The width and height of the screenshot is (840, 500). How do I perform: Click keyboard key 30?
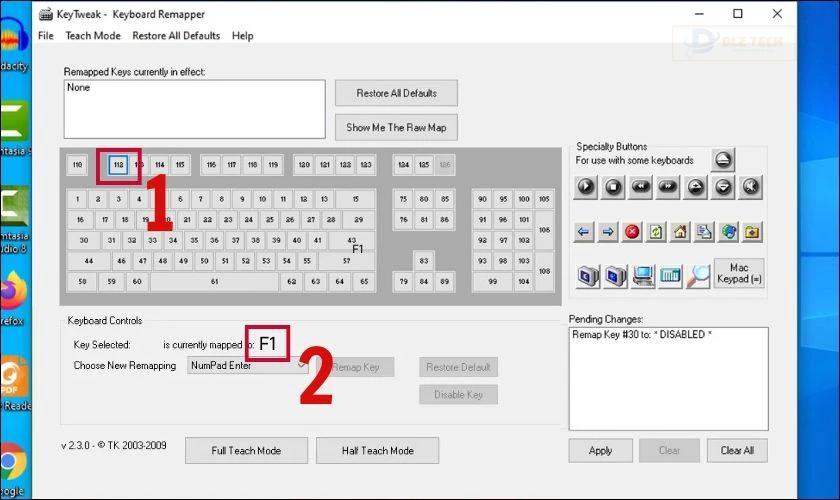(84, 241)
